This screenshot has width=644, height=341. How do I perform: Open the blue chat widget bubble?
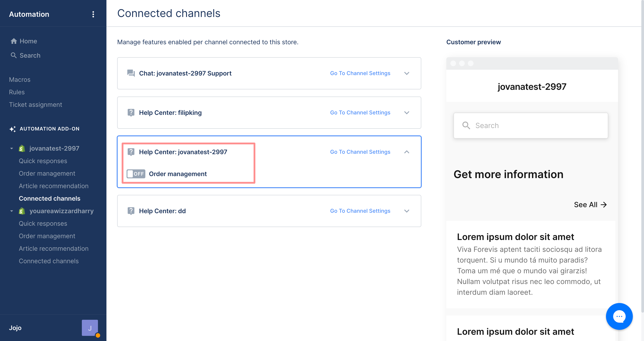pos(619,316)
